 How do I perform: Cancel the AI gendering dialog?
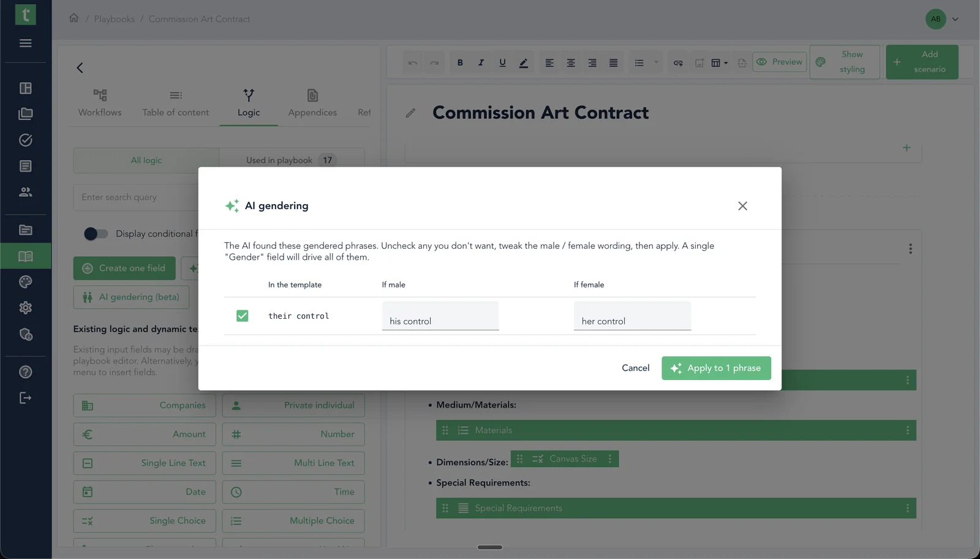[635, 368]
